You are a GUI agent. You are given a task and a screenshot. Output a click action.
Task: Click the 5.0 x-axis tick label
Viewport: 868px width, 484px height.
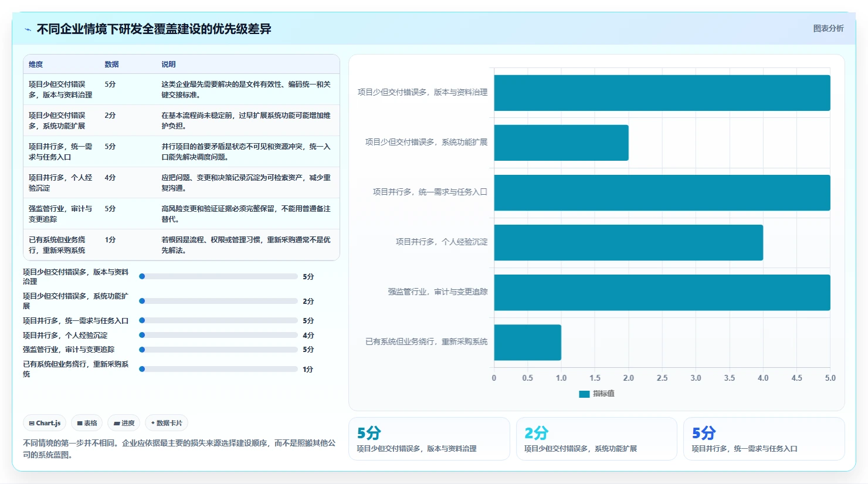coord(830,378)
